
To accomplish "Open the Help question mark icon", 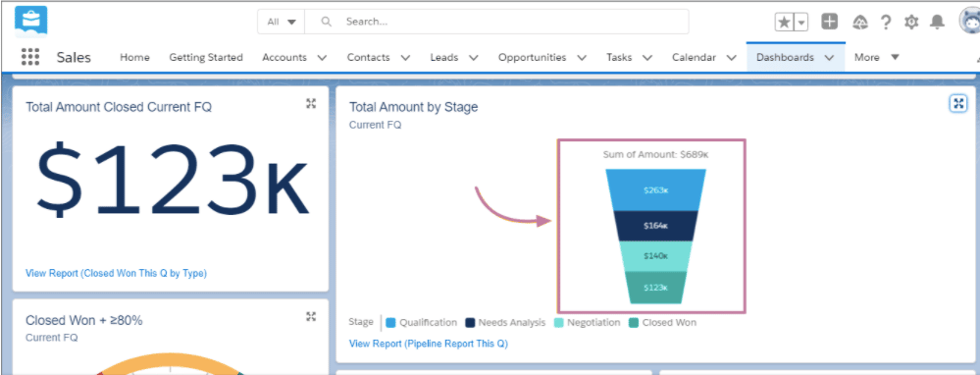I will click(886, 22).
